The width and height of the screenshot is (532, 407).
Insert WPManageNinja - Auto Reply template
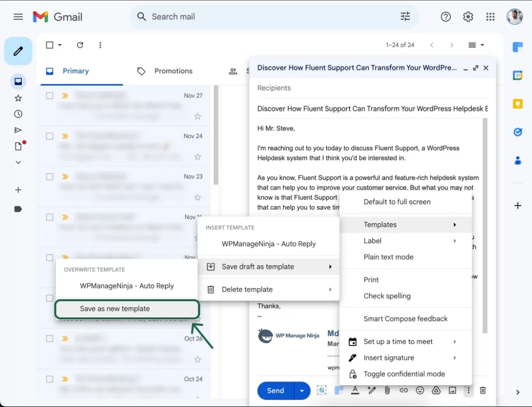(x=269, y=244)
